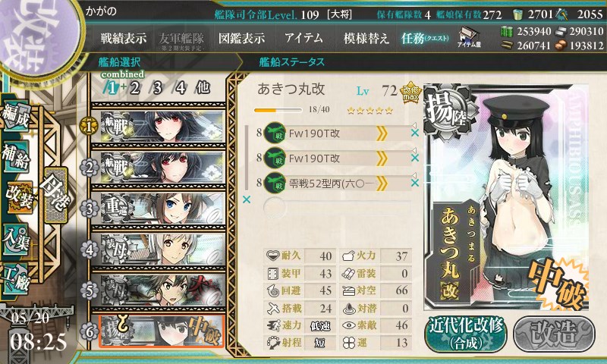The image size is (607, 364).
Task: Click the 母港 home port return icon
Action: click(56, 195)
